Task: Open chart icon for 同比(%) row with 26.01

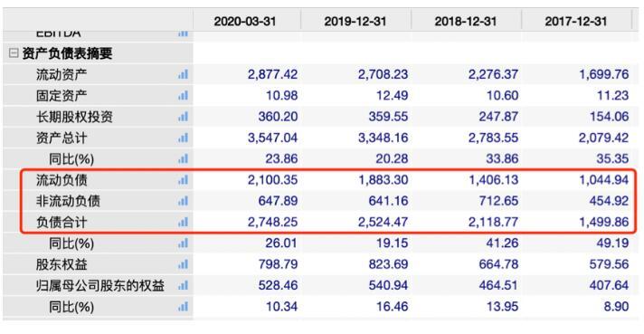Action: click(184, 243)
